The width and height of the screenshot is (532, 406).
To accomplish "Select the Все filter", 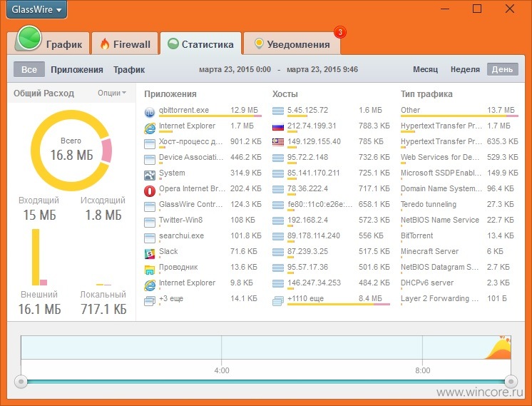I will (29, 70).
